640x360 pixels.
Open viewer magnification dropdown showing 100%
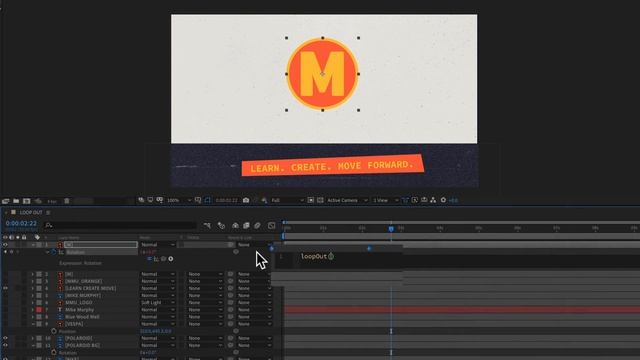click(x=178, y=200)
